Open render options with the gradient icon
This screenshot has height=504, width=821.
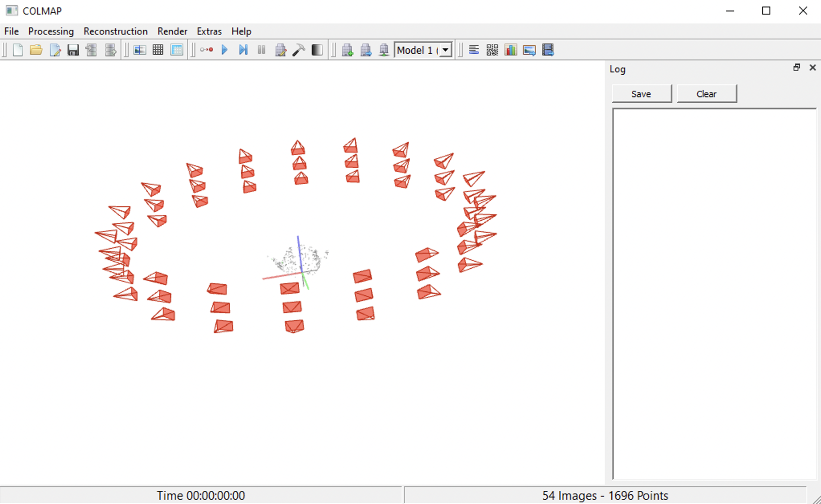(317, 50)
